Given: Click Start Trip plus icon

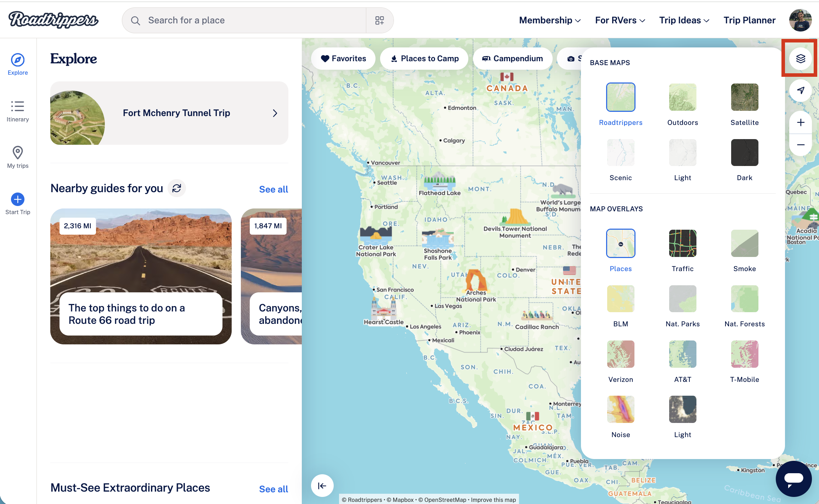Looking at the screenshot, I should (18, 199).
